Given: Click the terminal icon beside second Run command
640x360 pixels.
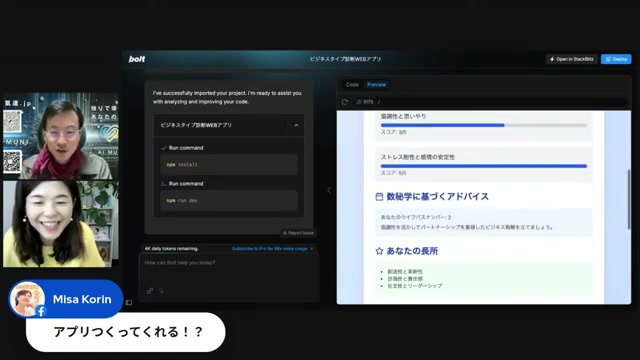Looking at the screenshot, I should pyautogui.click(x=164, y=184).
